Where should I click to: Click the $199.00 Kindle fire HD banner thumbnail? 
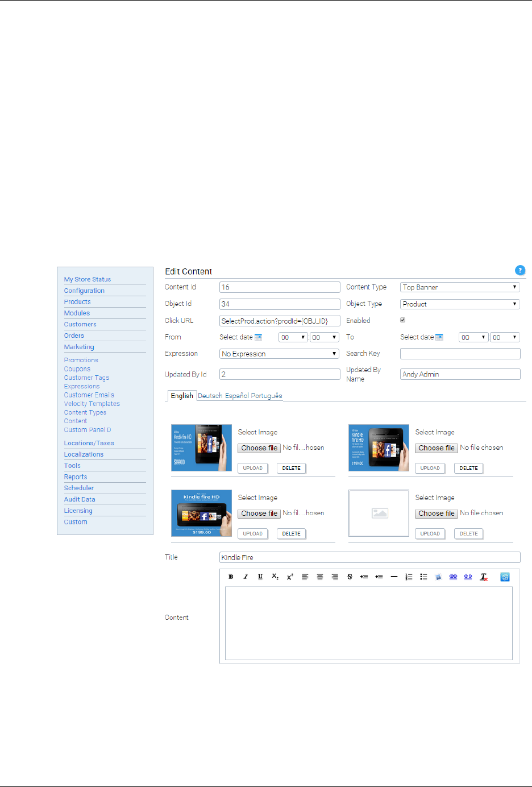pyautogui.click(x=202, y=513)
